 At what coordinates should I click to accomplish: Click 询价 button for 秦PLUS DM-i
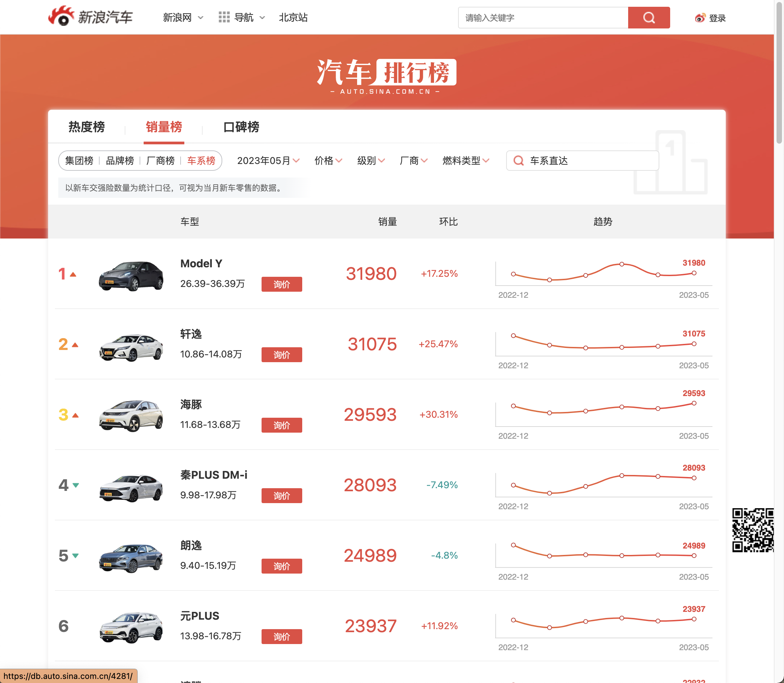(282, 496)
